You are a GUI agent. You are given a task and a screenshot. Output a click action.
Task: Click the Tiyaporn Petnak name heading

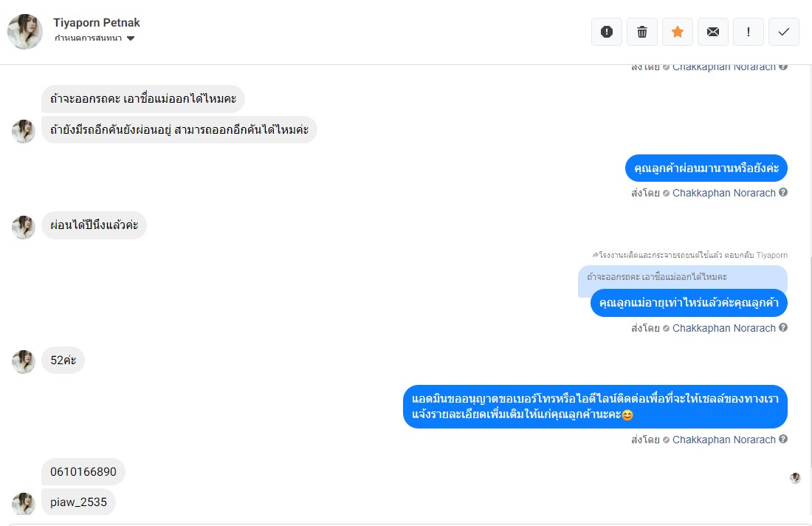click(x=96, y=23)
